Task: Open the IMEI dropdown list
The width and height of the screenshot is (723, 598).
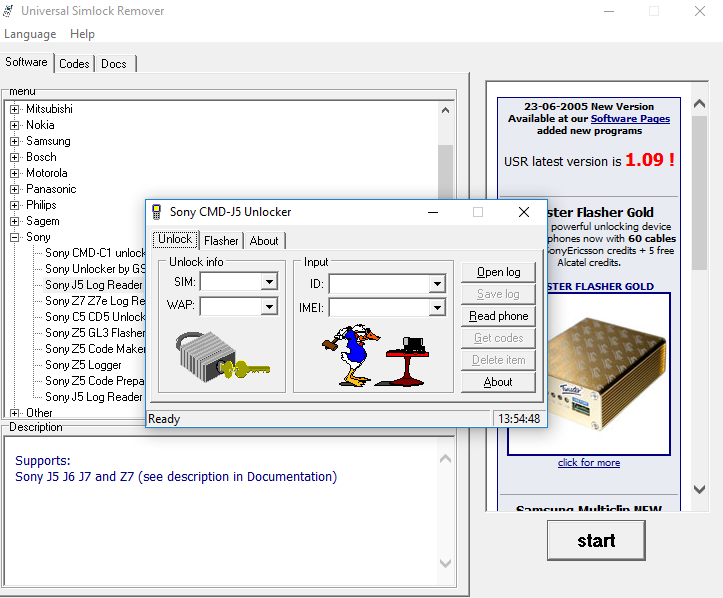Action: pos(436,307)
